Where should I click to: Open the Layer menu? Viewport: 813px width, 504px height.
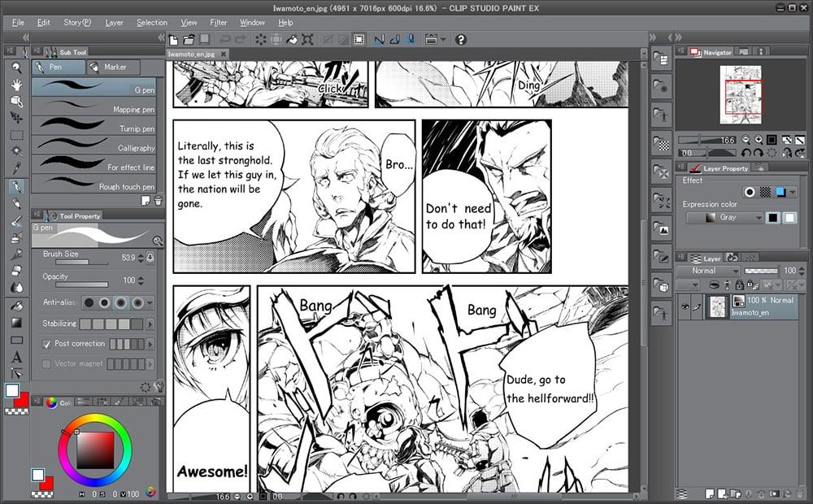tap(114, 23)
